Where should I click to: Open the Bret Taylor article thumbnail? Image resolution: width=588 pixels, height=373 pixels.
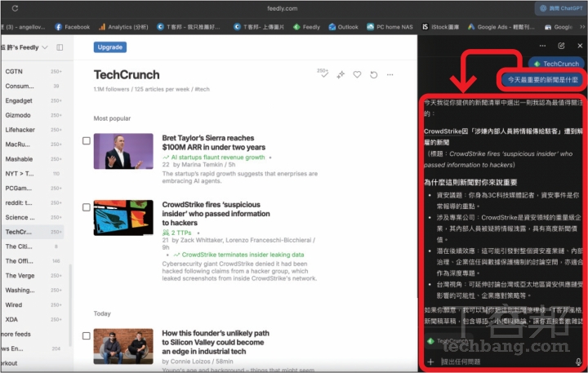click(123, 151)
